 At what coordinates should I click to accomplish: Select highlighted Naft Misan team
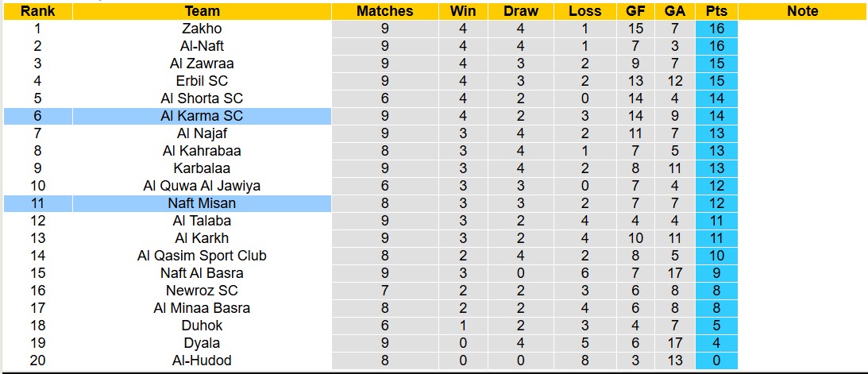pos(202,203)
